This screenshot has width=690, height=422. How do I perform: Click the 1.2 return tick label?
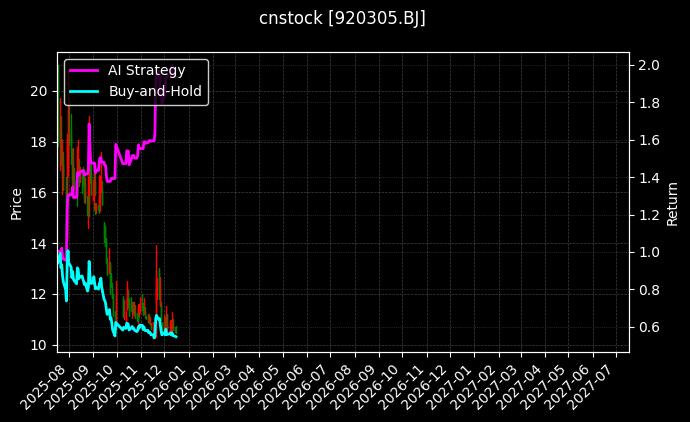(649, 215)
